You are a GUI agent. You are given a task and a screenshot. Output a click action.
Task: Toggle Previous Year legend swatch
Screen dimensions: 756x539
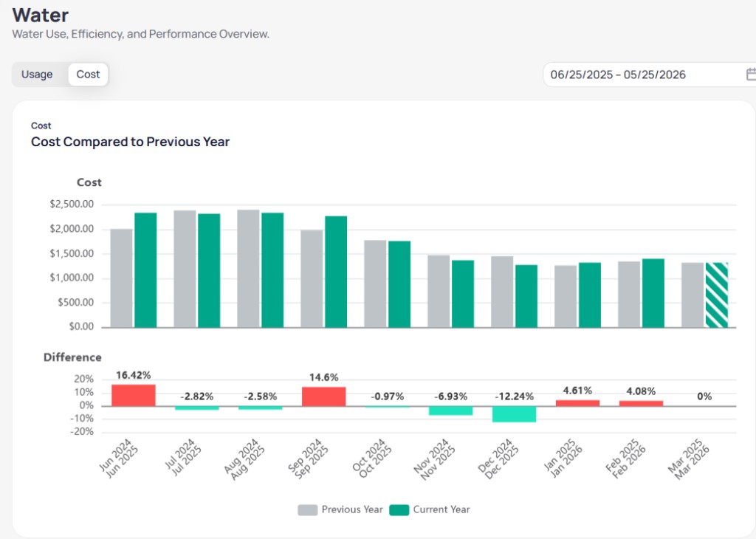[308, 509]
